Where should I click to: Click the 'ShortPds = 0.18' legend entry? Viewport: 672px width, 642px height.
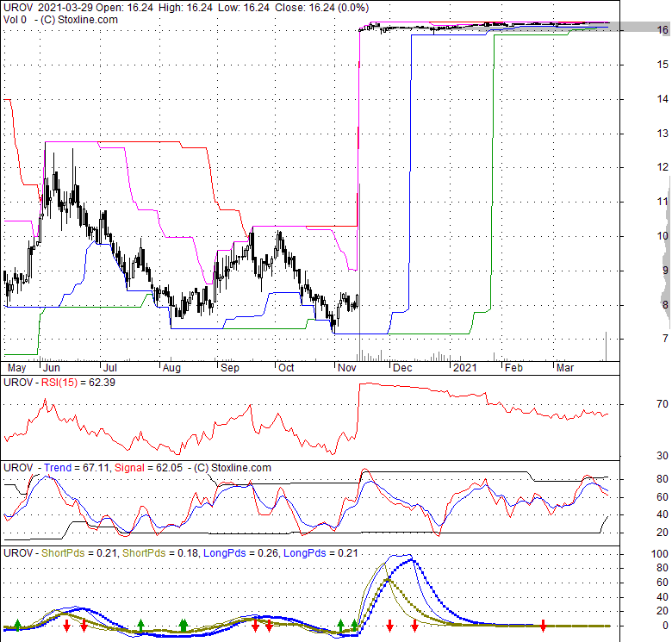[160, 553]
